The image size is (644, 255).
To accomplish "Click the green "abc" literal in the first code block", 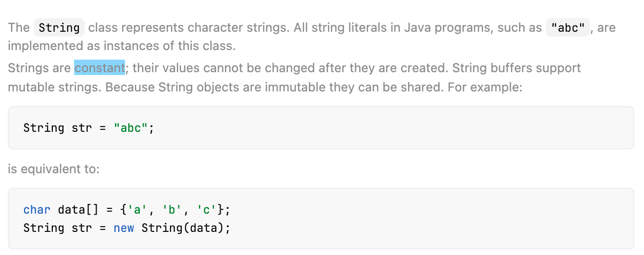I will (x=132, y=128).
